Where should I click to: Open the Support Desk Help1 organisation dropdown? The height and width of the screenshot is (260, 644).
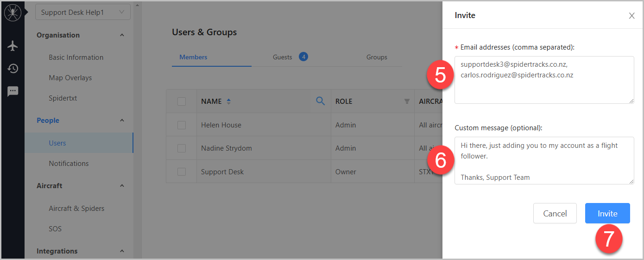tap(83, 13)
